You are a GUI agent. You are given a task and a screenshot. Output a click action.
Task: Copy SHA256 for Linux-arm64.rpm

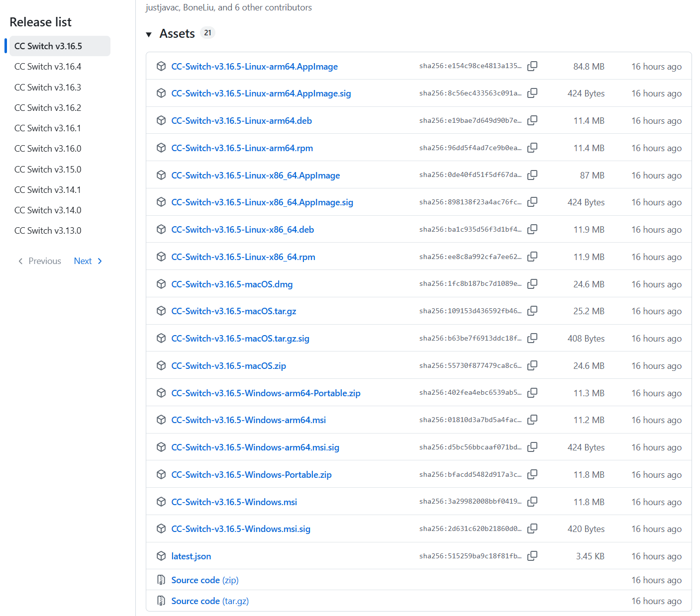click(x=532, y=148)
